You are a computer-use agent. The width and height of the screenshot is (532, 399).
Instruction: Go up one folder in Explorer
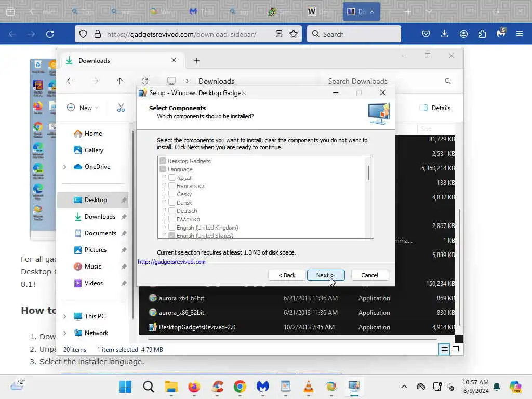pyautogui.click(x=120, y=81)
